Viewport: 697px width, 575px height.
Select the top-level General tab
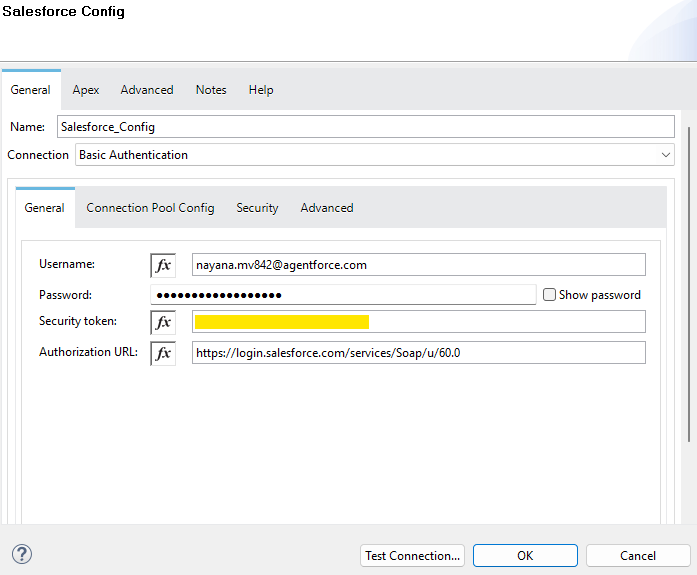click(31, 90)
